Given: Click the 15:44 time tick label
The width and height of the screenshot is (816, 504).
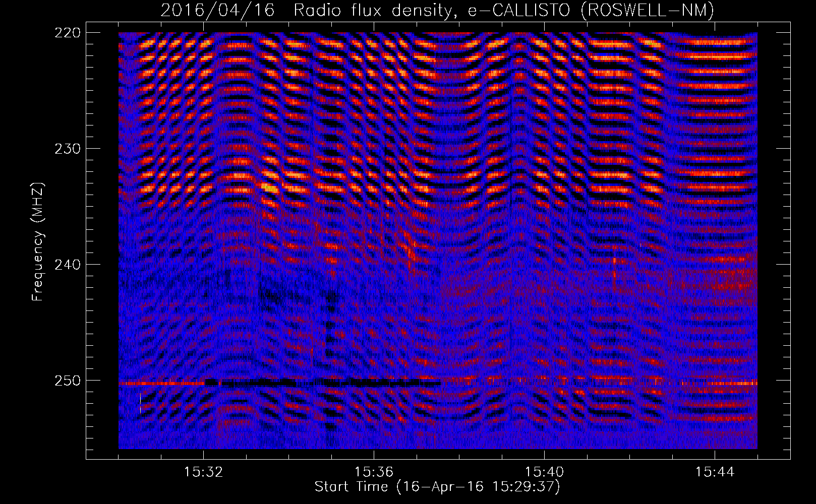Looking at the screenshot, I should click(715, 472).
